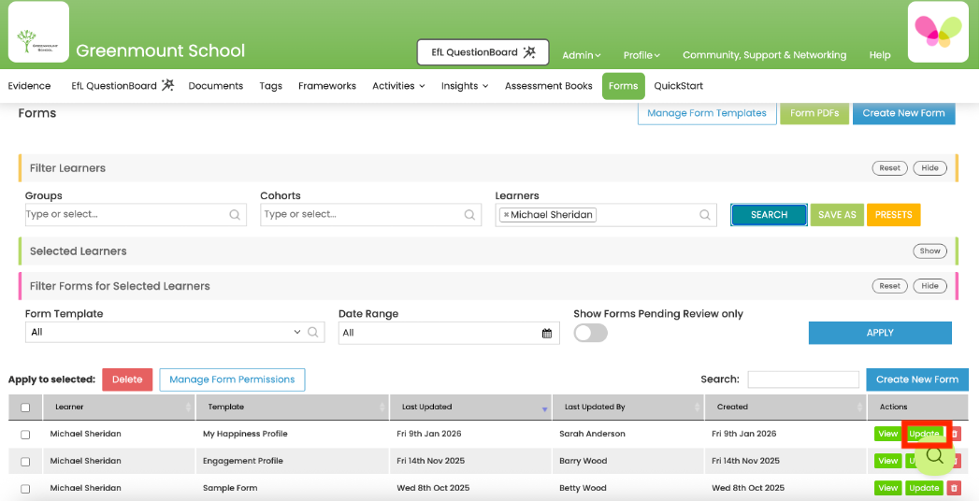Select the Forms tab
980x501 pixels.
[x=623, y=86]
